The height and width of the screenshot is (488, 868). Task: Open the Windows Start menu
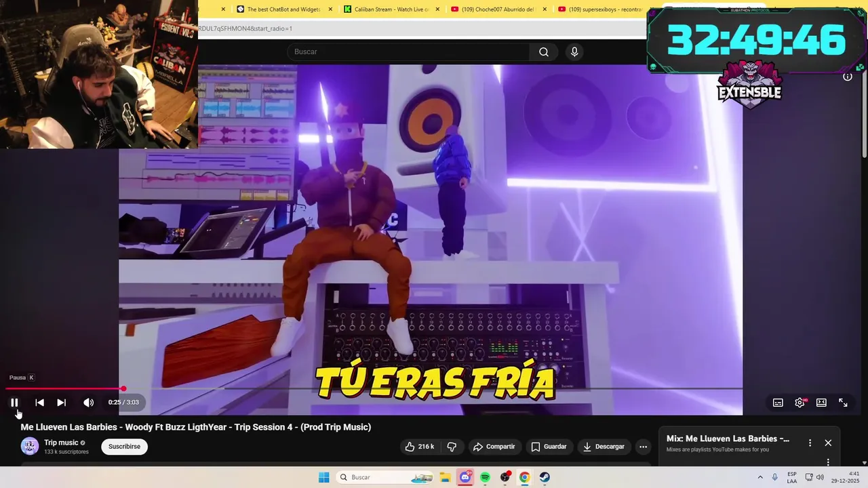click(324, 477)
